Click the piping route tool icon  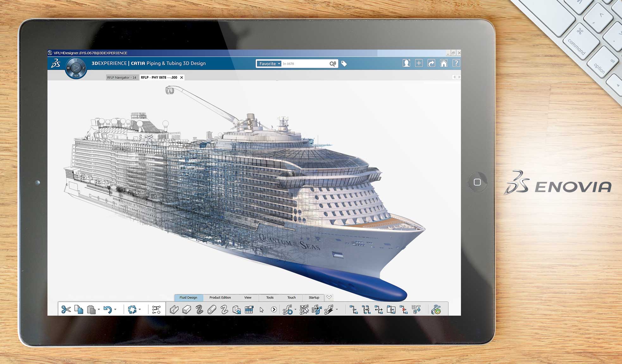click(x=289, y=309)
